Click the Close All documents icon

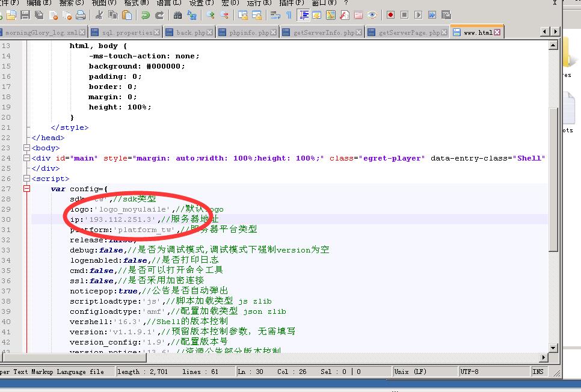click(x=67, y=15)
